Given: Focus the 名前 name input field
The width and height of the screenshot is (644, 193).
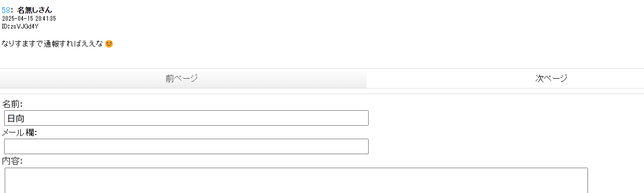Looking at the screenshot, I should point(186,118).
